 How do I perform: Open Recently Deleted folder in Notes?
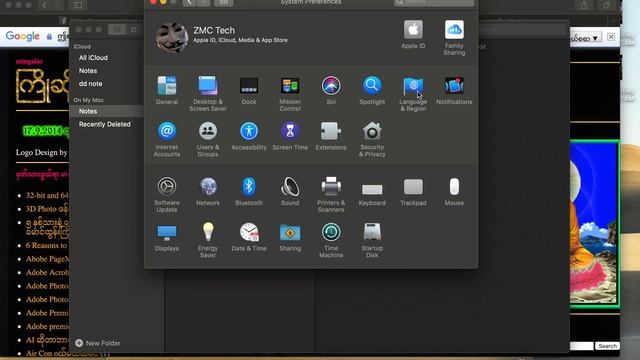[104, 124]
